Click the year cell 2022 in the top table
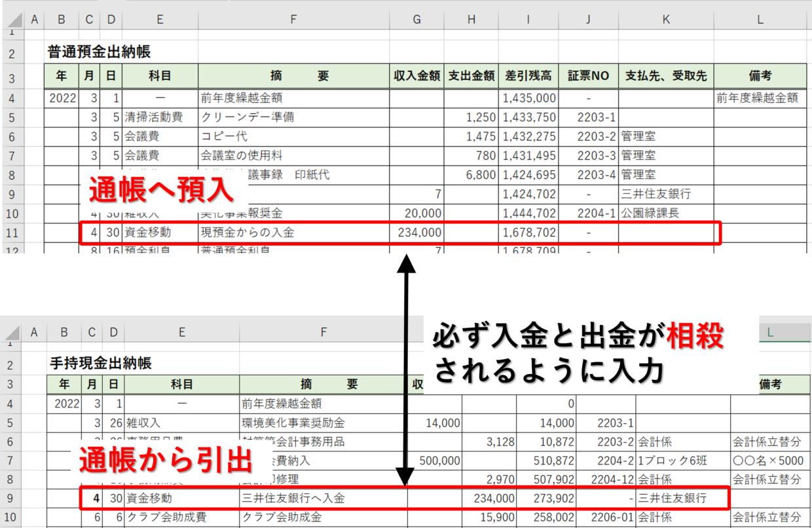 [x=62, y=99]
